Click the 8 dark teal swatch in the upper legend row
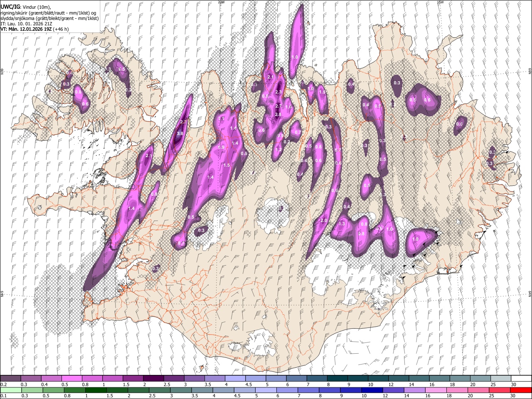The height and width of the screenshot is (399, 532). 337,379
